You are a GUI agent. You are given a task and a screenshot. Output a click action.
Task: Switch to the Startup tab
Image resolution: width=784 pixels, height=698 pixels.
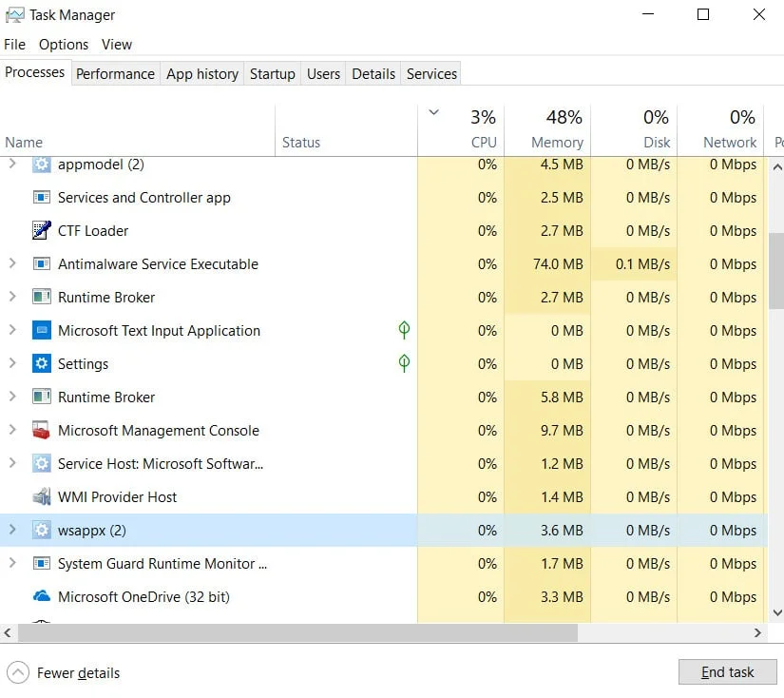coord(273,74)
